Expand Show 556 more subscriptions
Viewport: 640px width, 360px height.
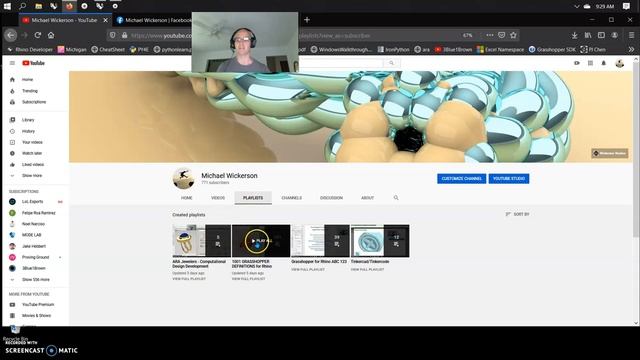[x=35, y=280]
